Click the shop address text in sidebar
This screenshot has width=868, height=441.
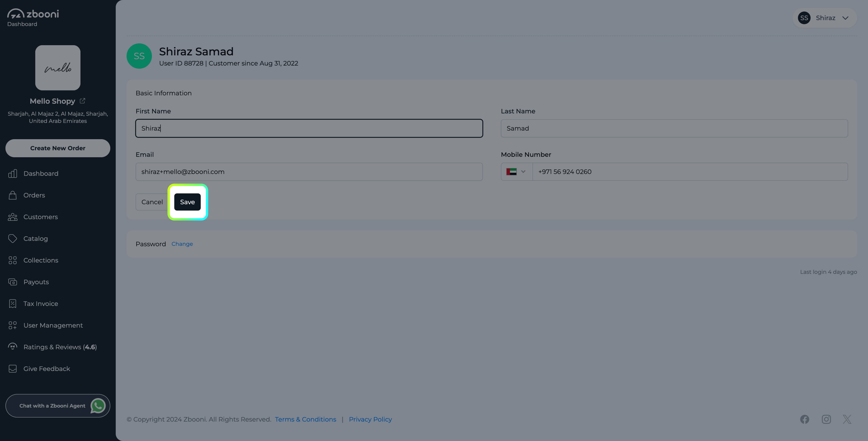[58, 117]
